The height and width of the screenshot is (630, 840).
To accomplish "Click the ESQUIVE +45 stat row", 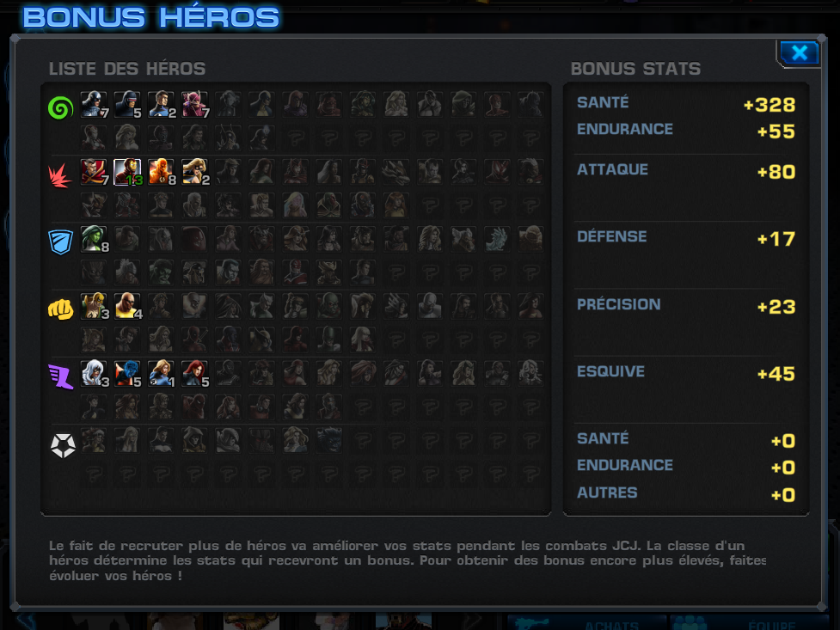I will pyautogui.click(x=686, y=373).
